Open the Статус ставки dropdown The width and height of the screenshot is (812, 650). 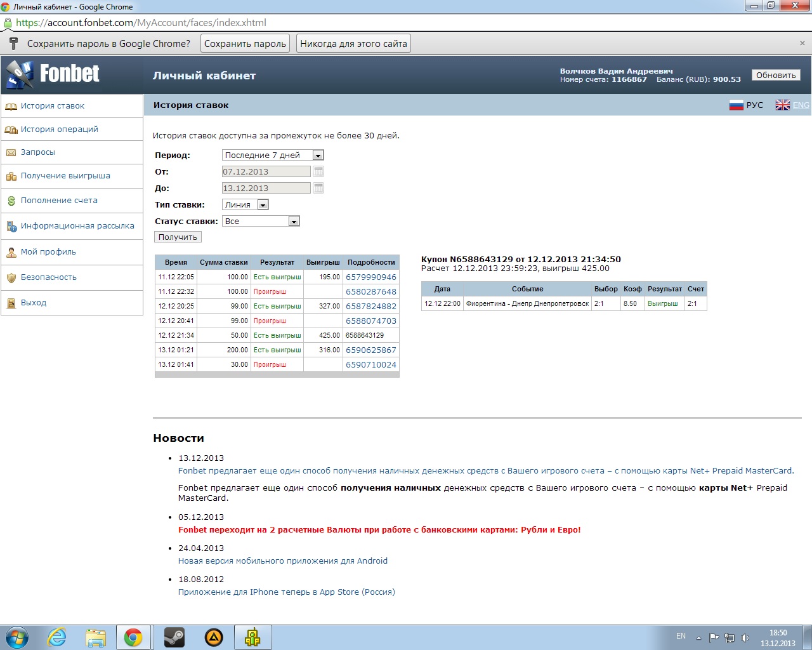click(261, 221)
